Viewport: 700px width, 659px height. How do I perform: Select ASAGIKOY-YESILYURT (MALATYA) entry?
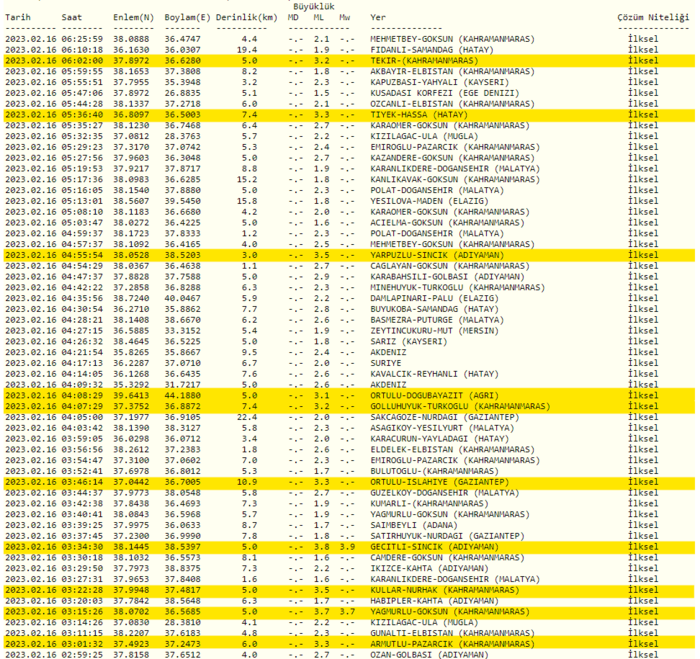click(x=442, y=428)
